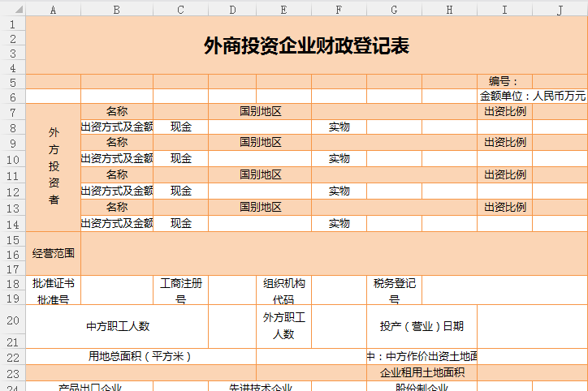The height and width of the screenshot is (391, 588).
Task: Select the 用地总面积（平方米） cell
Action: click(x=141, y=356)
